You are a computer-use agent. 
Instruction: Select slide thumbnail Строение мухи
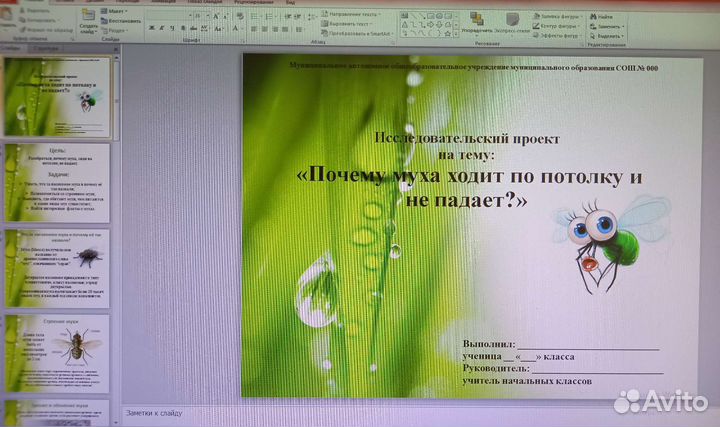pyautogui.click(x=57, y=354)
